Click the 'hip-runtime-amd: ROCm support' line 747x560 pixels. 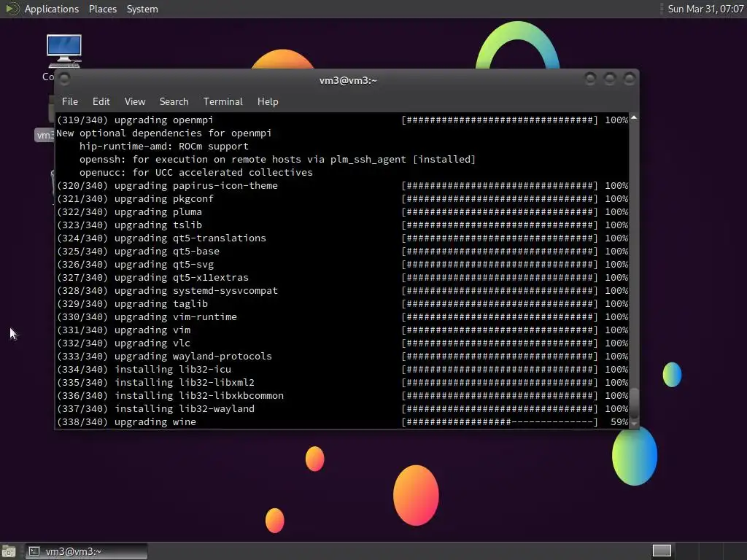[x=164, y=146]
